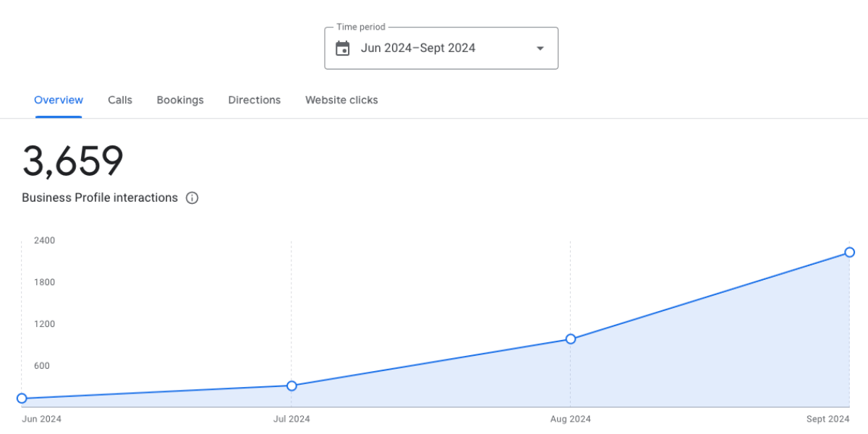The image size is (868, 434).
Task: Click the Jul 2024 x-axis label
Action: pyautogui.click(x=292, y=419)
